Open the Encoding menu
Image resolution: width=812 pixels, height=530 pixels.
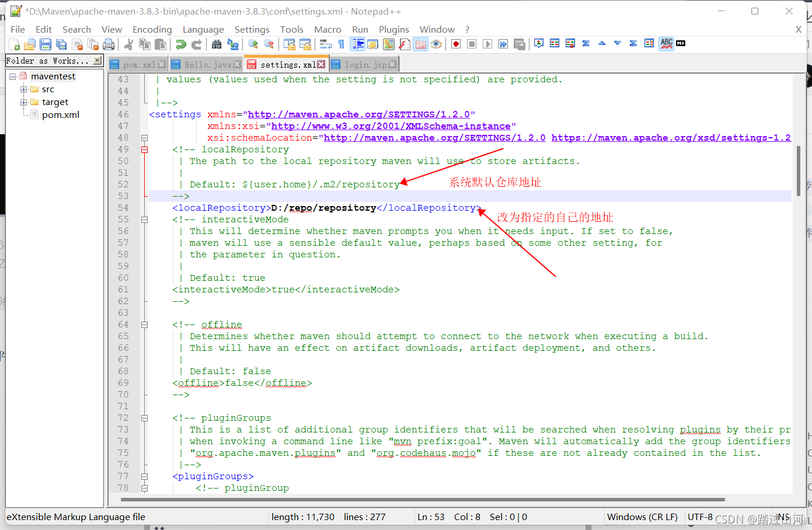(152, 30)
